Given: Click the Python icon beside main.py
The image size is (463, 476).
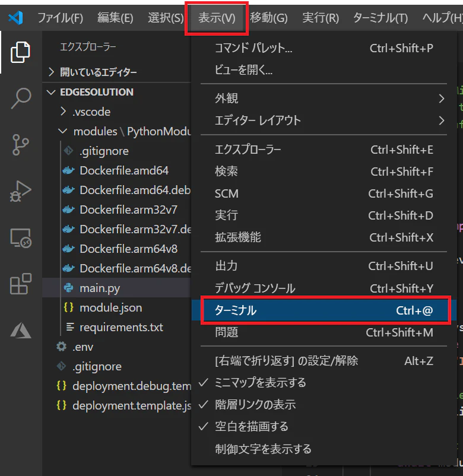Looking at the screenshot, I should pyautogui.click(x=69, y=288).
